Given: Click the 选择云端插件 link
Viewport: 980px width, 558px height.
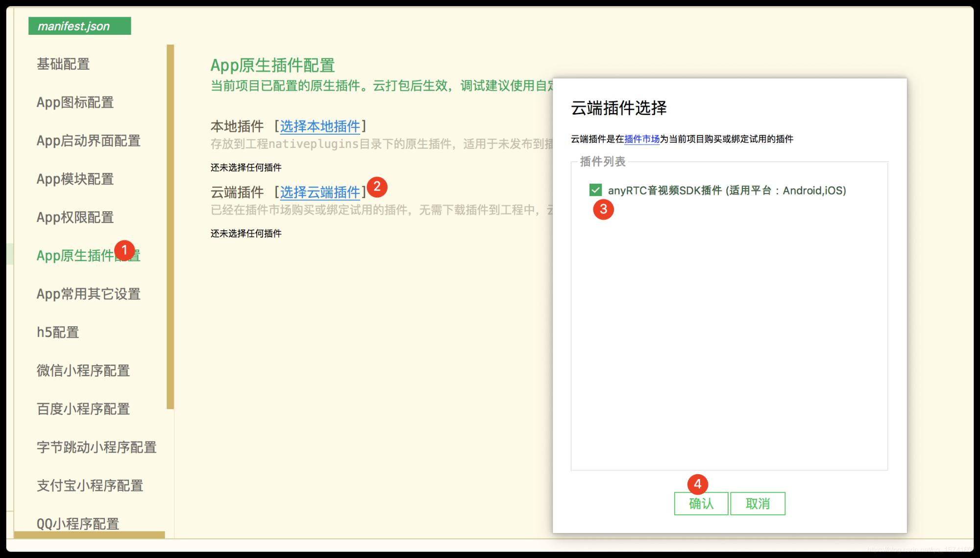Looking at the screenshot, I should [x=320, y=193].
